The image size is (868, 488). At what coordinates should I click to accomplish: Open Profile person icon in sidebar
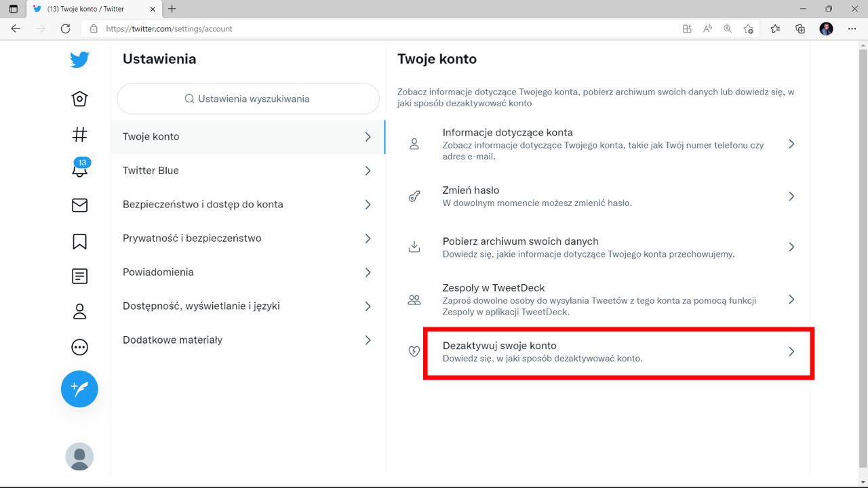click(x=79, y=312)
